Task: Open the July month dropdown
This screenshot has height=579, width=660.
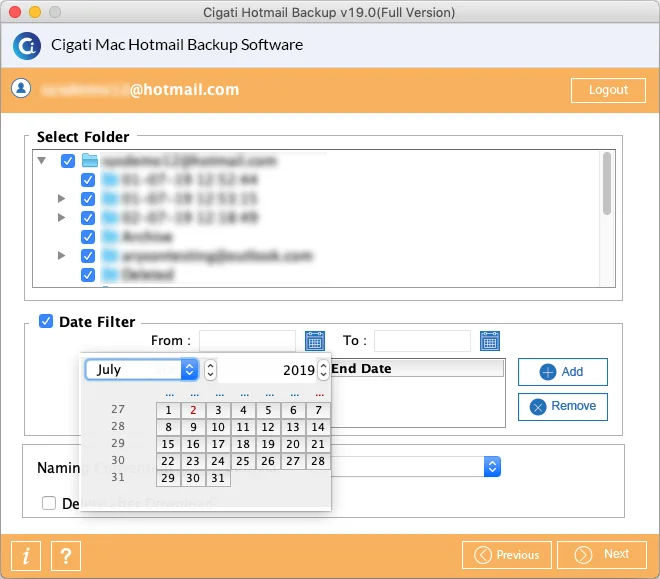Action: click(142, 370)
